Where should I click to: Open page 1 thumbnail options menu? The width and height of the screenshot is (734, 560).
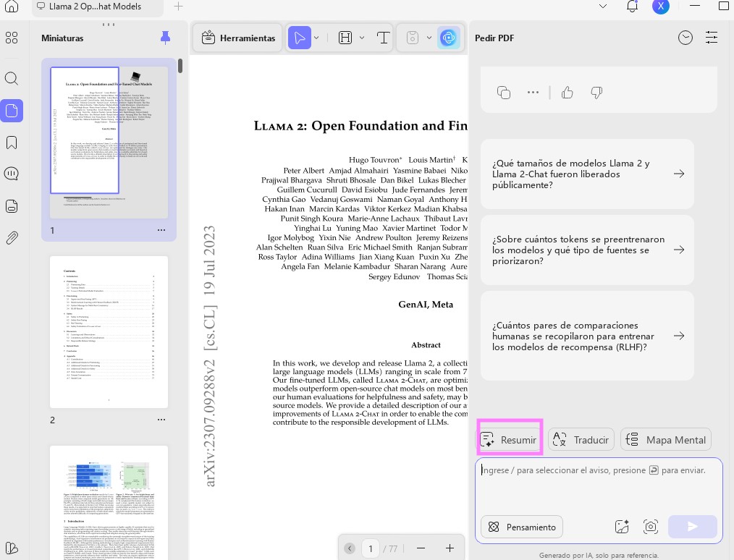[x=161, y=230]
